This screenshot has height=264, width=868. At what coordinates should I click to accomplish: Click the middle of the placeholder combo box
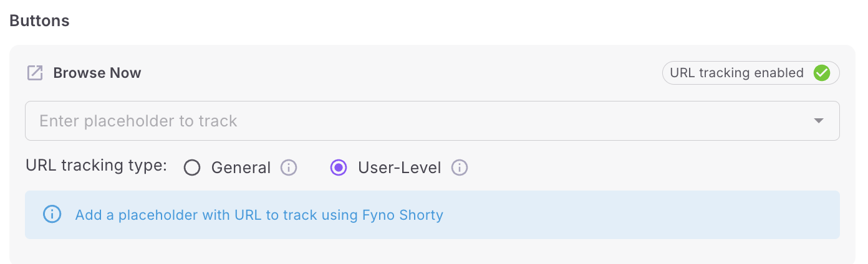coord(432,121)
